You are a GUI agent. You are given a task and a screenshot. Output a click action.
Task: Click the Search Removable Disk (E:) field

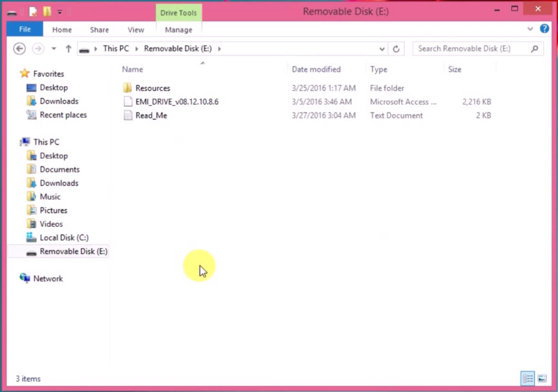(x=478, y=48)
